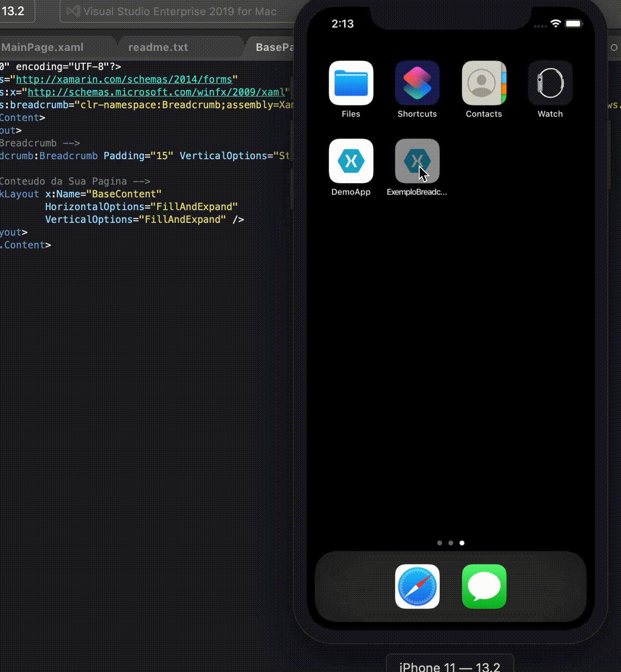Click the first home screen page dot
This screenshot has height=672, width=621.
click(x=439, y=543)
